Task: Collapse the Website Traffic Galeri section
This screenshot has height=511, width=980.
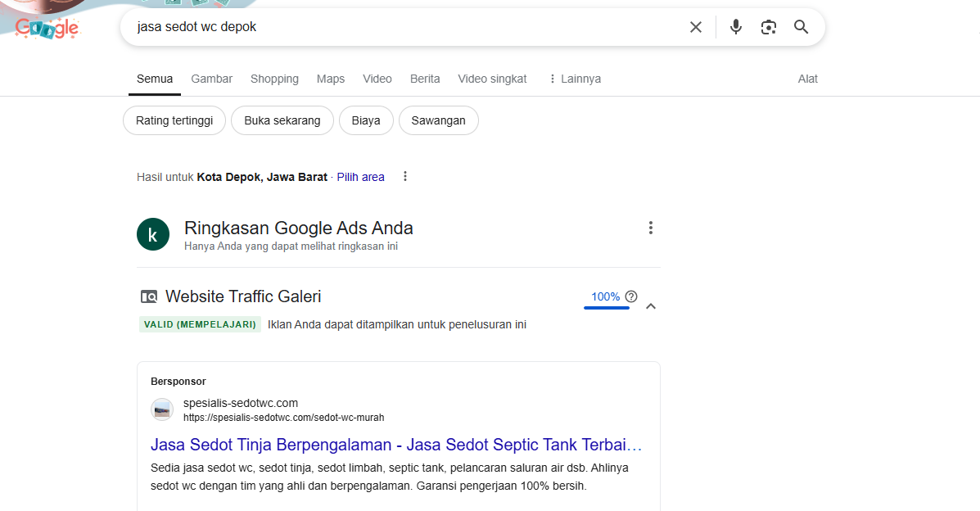Action: point(651,306)
